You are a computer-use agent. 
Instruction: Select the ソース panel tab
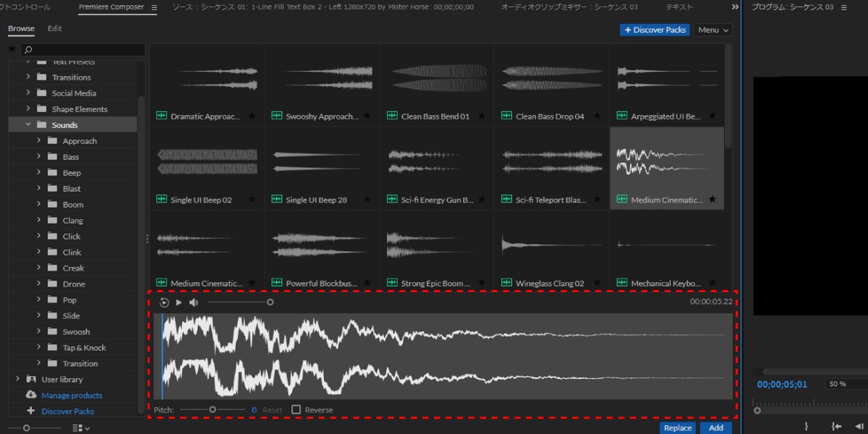pos(323,7)
